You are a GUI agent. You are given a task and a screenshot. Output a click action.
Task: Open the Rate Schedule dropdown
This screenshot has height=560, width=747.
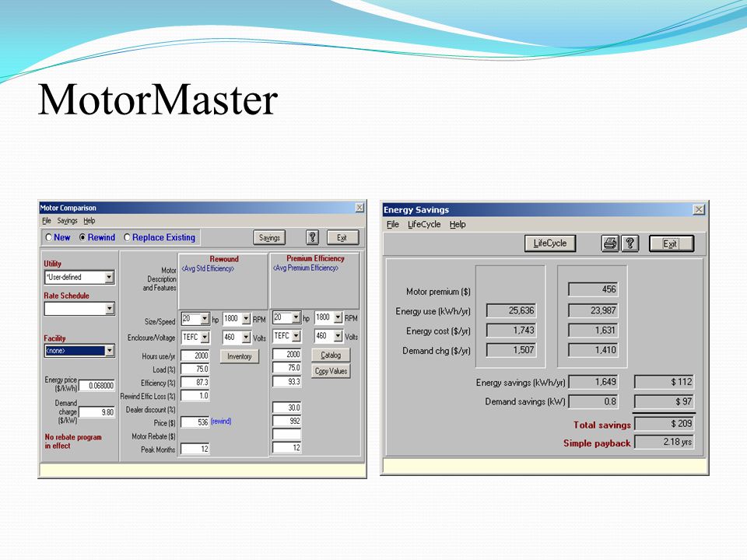[x=110, y=309]
